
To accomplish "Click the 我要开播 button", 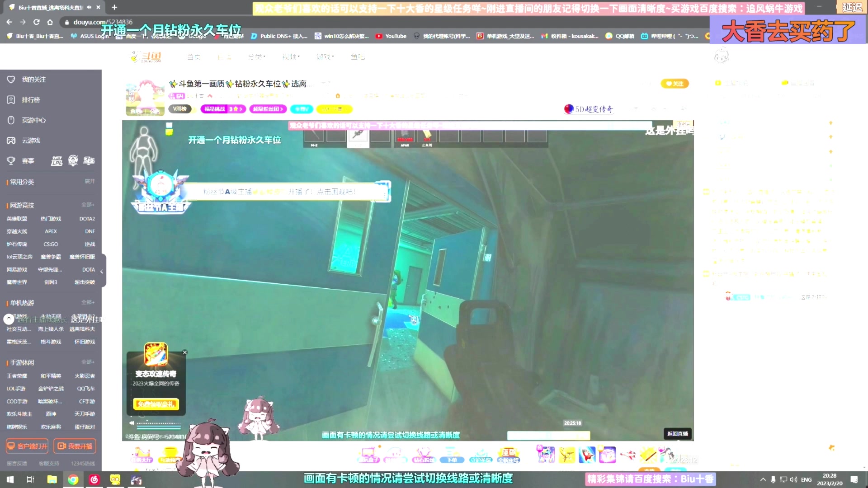I will tap(75, 446).
